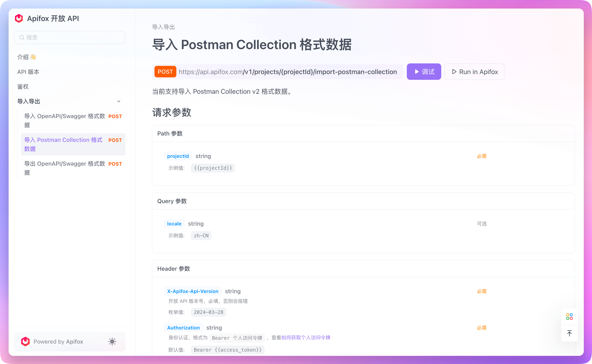Click the 如何获取个人访问令牌 link
Viewport: 592px width, 364px height.
pos(306,338)
